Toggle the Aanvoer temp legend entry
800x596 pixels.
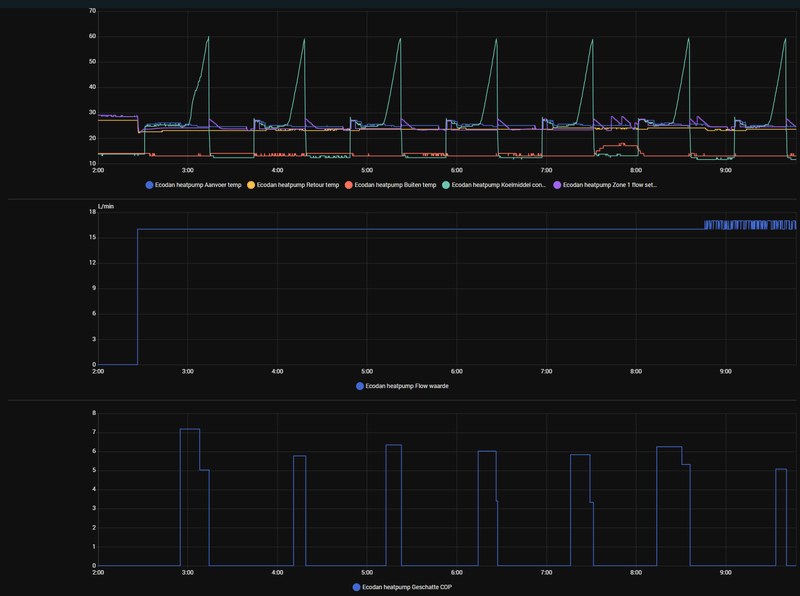tap(193, 185)
